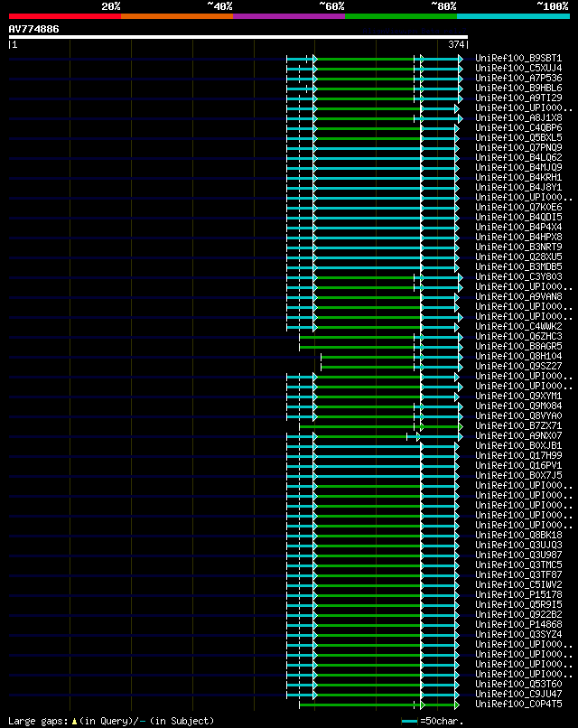Screen dimensions: 578x728
Task: Click the UniRef100_Q3UJQ3 label
Action: (x=518, y=545)
